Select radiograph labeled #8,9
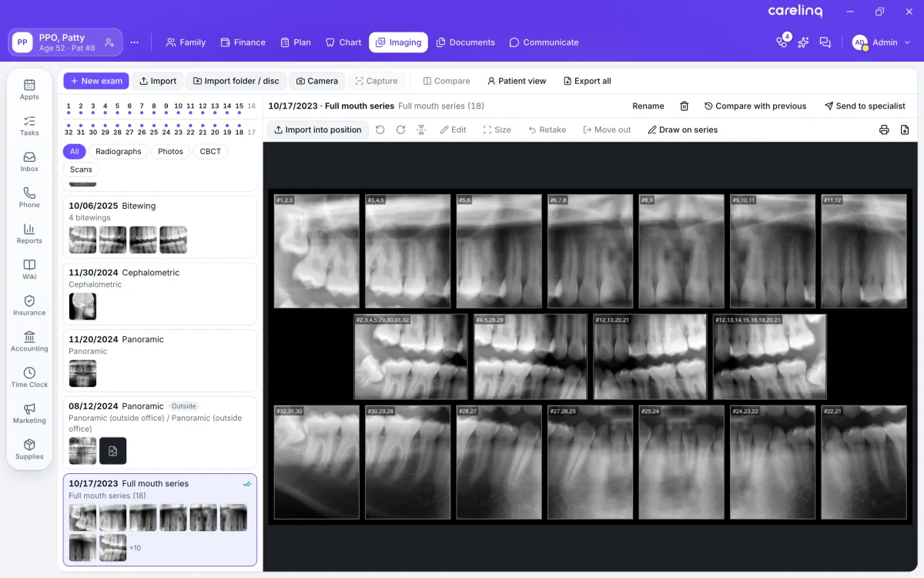The image size is (924, 578). point(681,250)
